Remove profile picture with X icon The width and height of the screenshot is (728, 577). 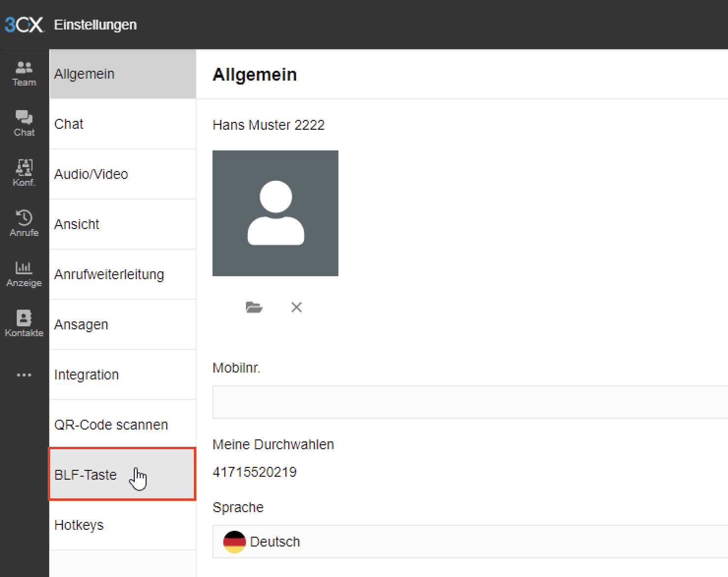click(x=296, y=308)
